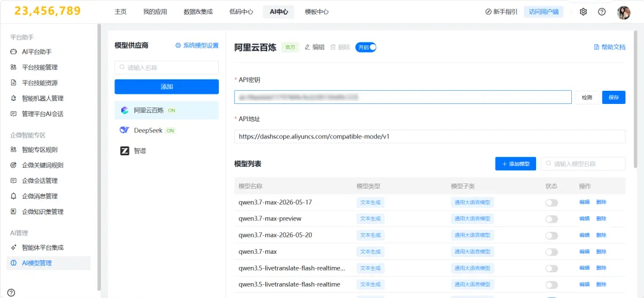Image resolution: width=644 pixels, height=298 pixels.
Task: Toggle status switch for qwen3.5-livetranslate-flash-realtime... row
Action: pos(552,268)
